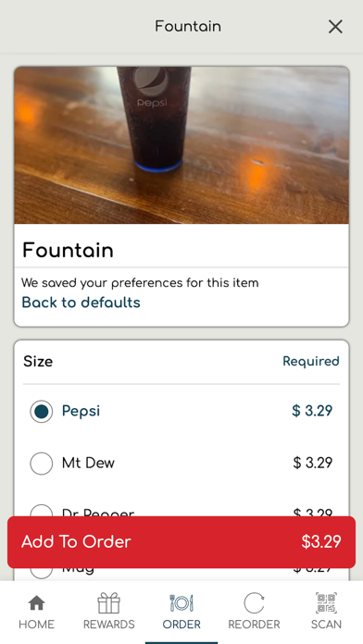Tap the Order plate and utensils icon
The width and height of the screenshot is (363, 644).
click(x=181, y=603)
